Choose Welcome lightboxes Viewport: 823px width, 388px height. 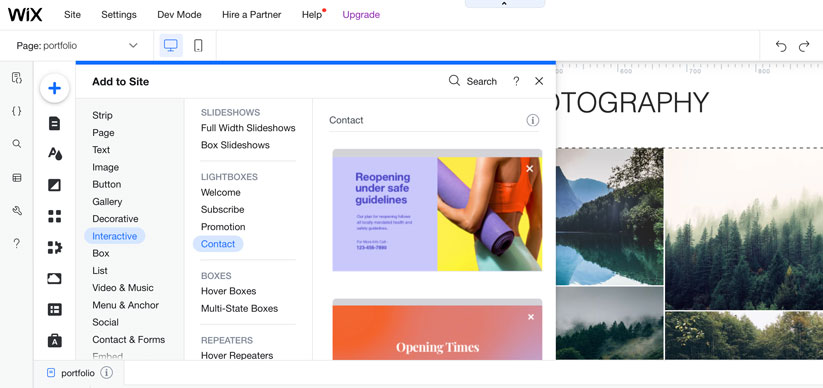pyautogui.click(x=220, y=192)
